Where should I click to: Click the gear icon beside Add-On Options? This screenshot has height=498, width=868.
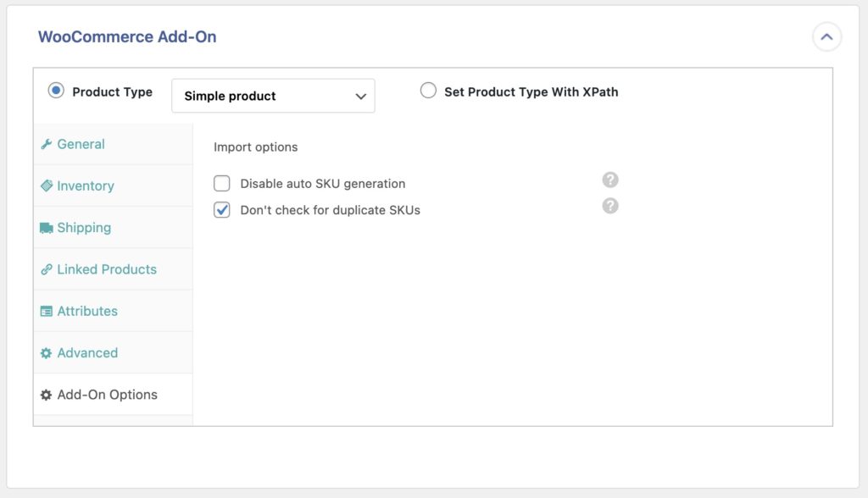(x=47, y=394)
